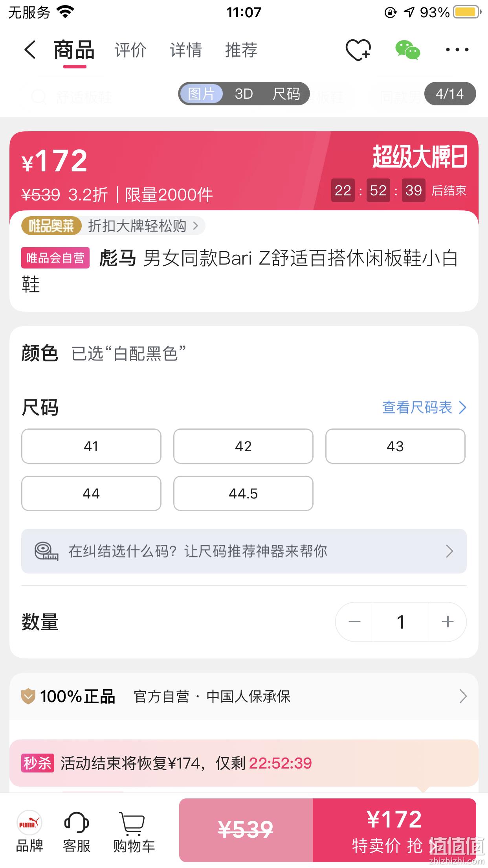
Task: Expand the 100%正品 guarantee details
Action: [x=244, y=697]
